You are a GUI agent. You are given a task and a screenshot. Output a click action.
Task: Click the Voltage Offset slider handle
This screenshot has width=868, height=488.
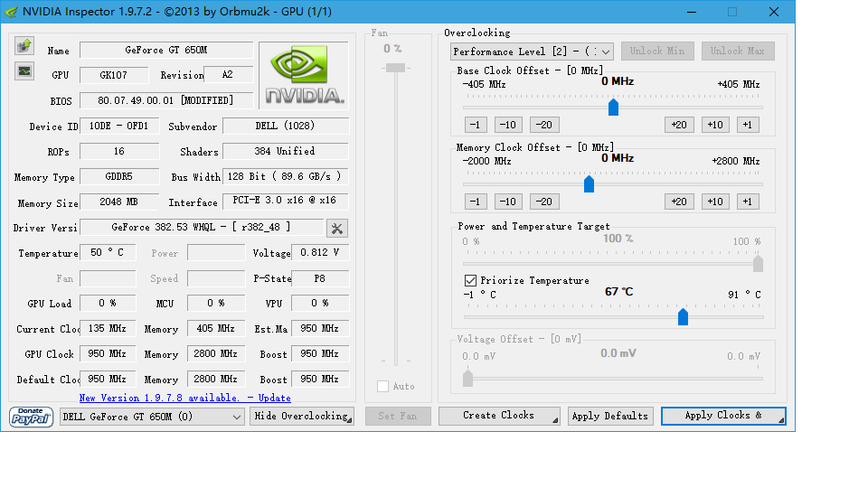pos(467,379)
